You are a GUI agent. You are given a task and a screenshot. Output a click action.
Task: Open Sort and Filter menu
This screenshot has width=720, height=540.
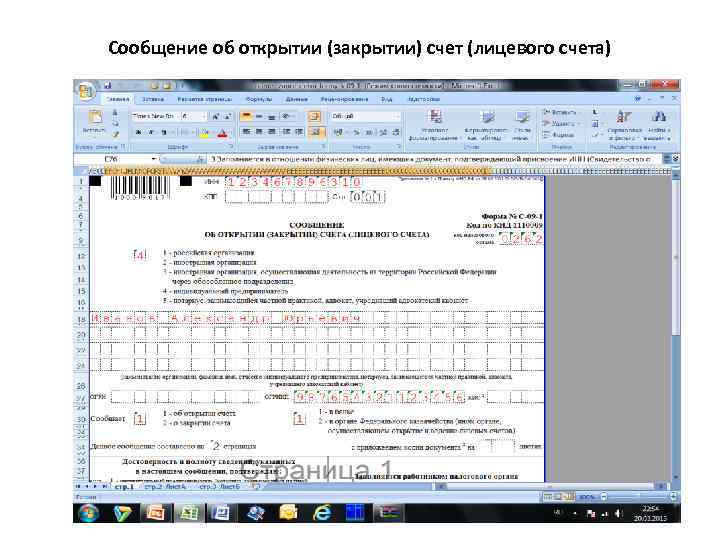(x=623, y=125)
